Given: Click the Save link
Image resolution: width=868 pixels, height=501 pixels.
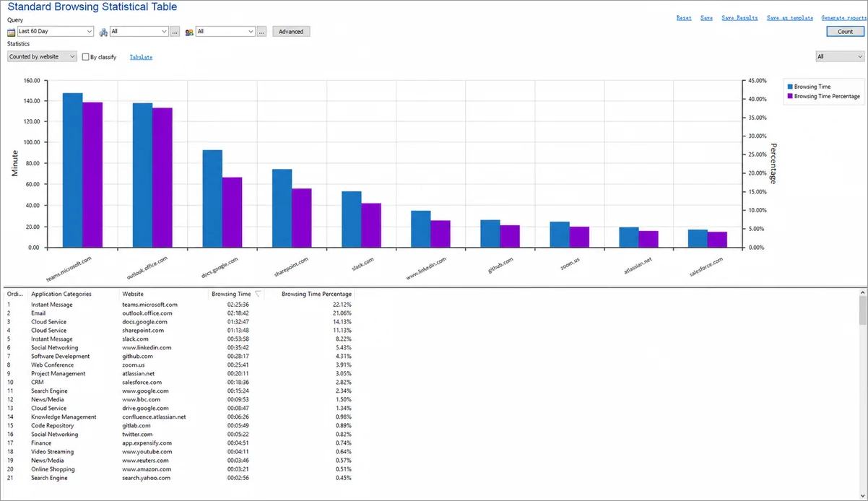Looking at the screenshot, I should point(706,18).
